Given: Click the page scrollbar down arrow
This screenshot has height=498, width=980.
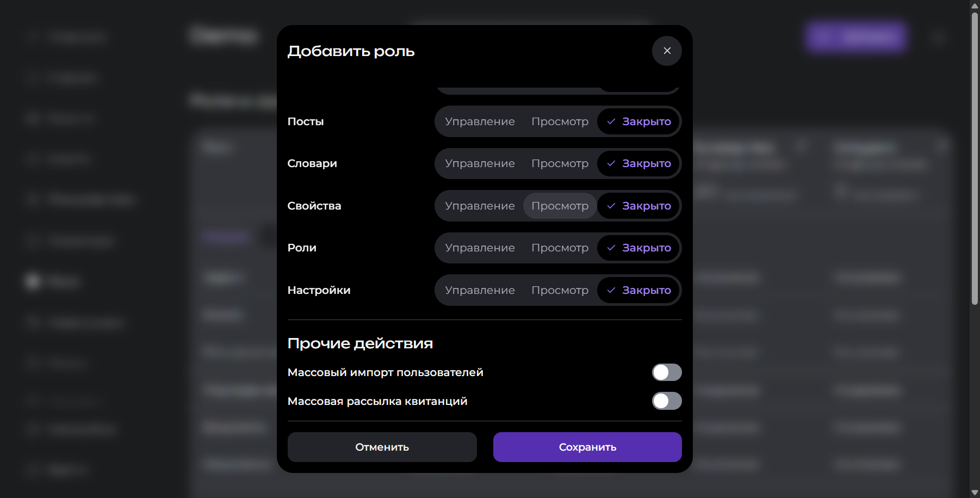Looking at the screenshot, I should tap(975, 493).
